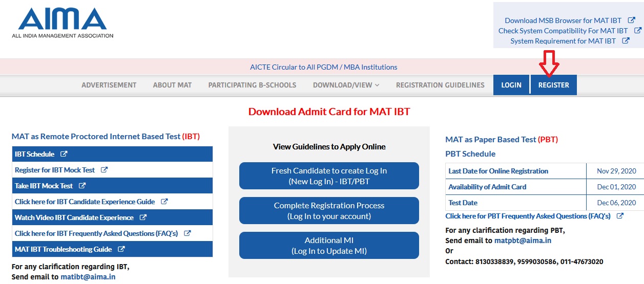Click Availability of Admit Card cell
The image size is (644, 284).
pyautogui.click(x=516, y=187)
